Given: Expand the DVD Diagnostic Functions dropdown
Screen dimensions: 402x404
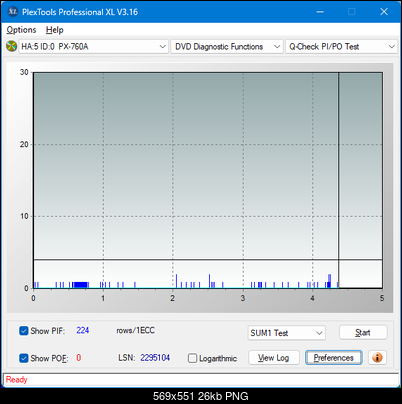Looking at the screenshot, I should pos(227,47).
